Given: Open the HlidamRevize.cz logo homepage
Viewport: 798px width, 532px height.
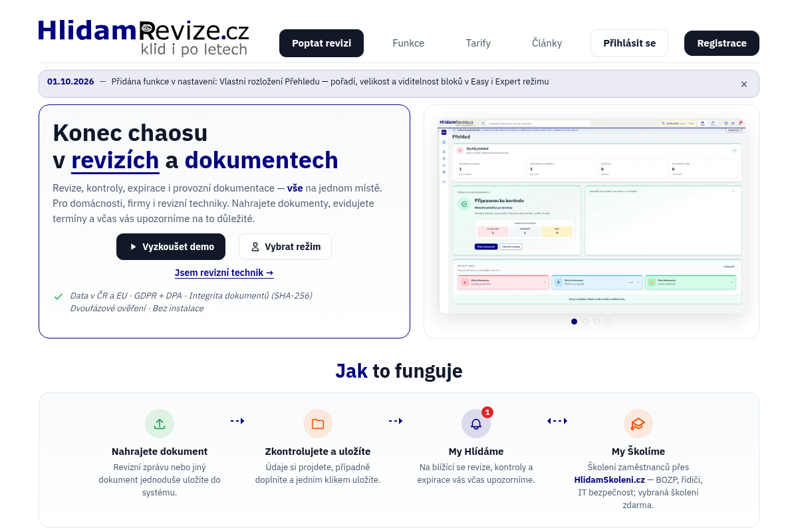Looking at the screenshot, I should [143, 37].
